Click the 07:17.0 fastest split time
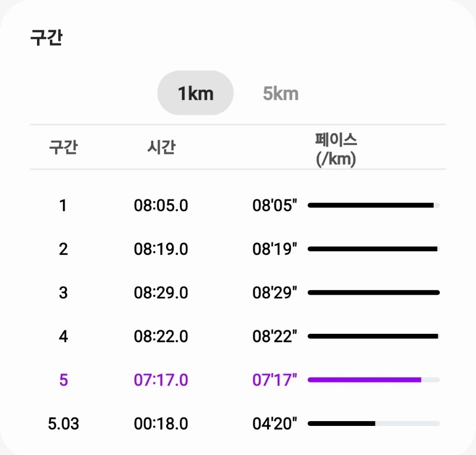The image size is (476, 455). coord(161,380)
